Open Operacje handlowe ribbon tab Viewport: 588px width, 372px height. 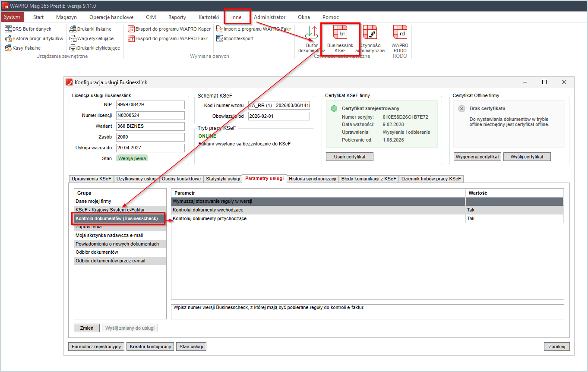[111, 17]
